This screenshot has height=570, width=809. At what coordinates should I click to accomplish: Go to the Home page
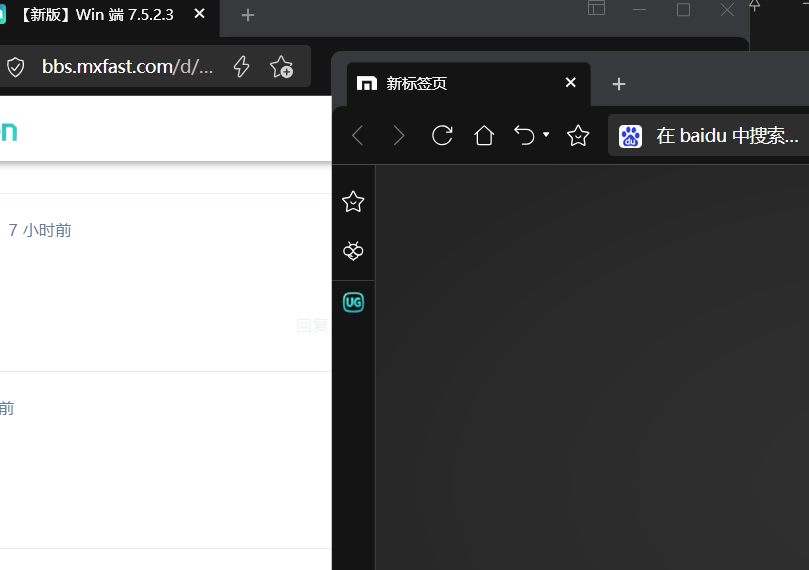point(484,136)
